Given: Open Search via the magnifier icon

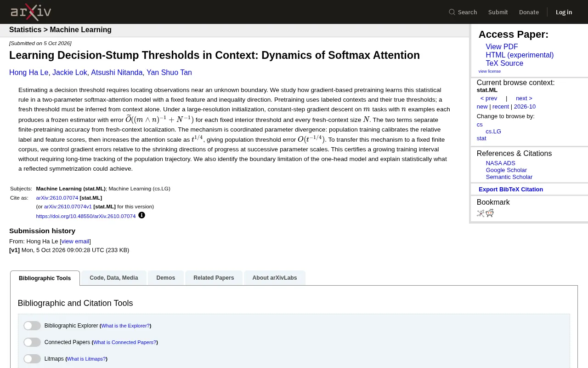Looking at the screenshot, I should pyautogui.click(x=452, y=12).
